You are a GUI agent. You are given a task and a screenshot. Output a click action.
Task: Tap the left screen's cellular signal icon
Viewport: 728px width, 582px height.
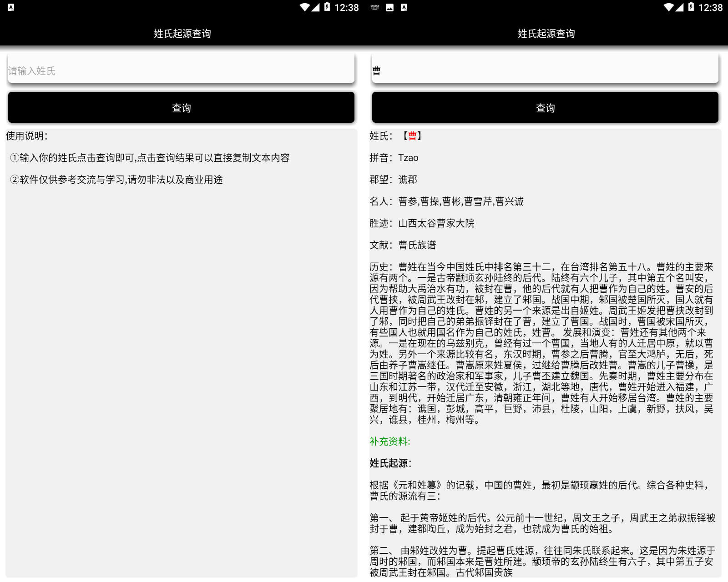click(x=316, y=7)
